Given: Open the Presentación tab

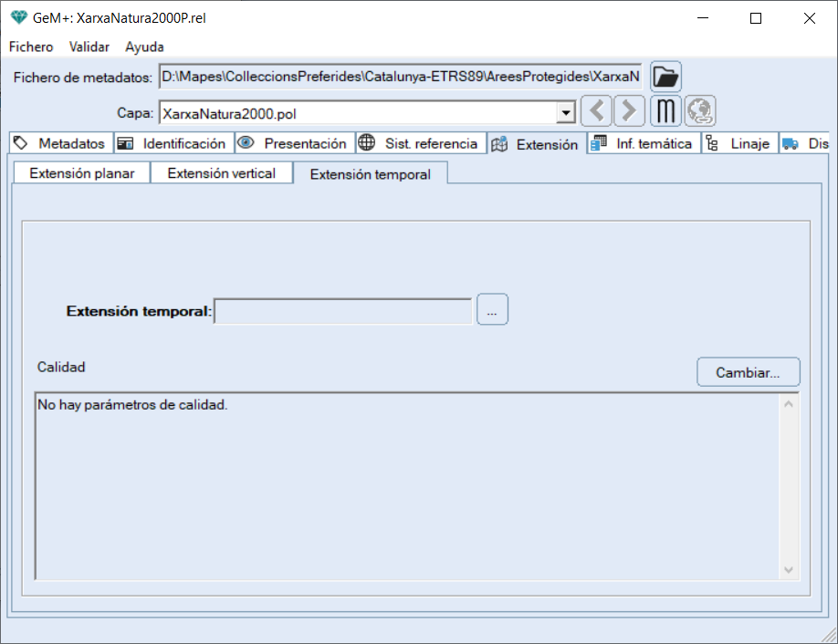Looking at the screenshot, I should coord(295,144).
